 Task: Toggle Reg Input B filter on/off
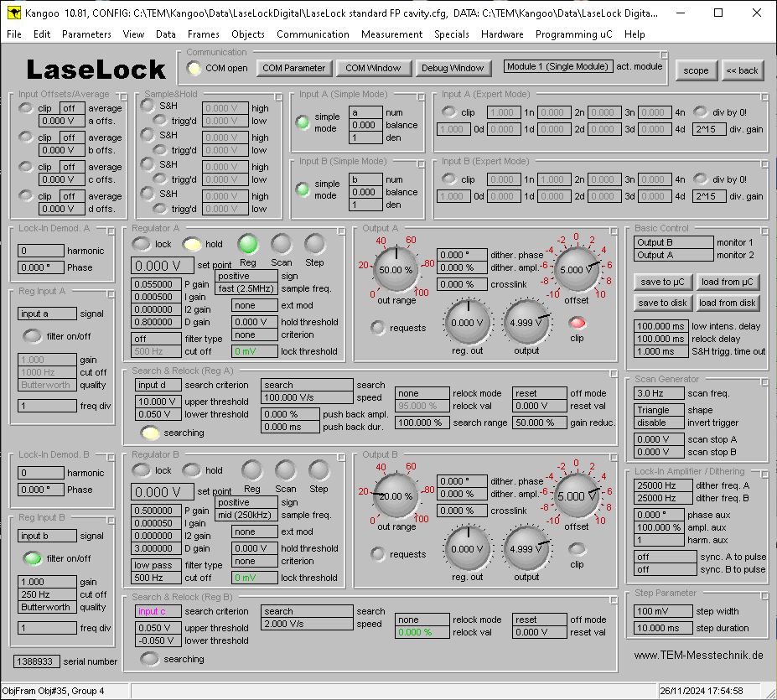coord(32,558)
